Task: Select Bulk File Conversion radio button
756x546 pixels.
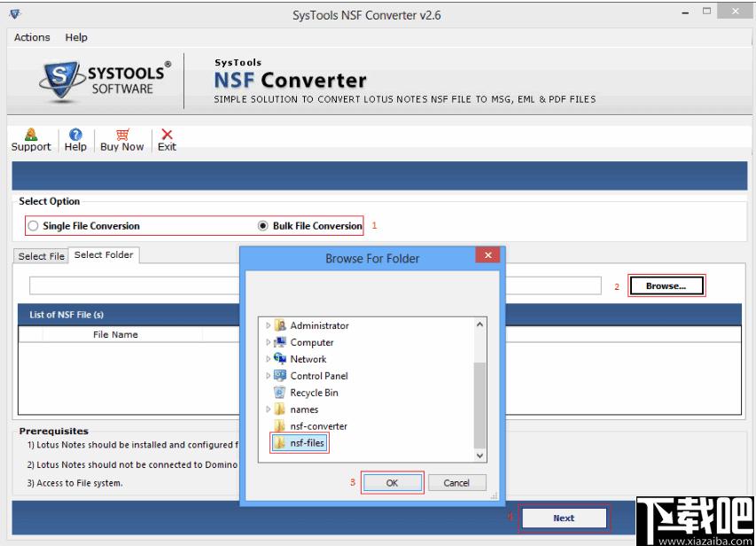Action: click(x=262, y=226)
